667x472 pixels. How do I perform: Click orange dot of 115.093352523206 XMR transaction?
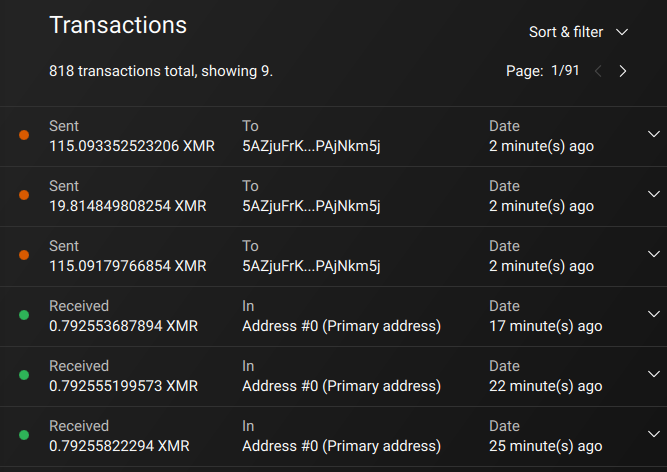tap(24, 135)
